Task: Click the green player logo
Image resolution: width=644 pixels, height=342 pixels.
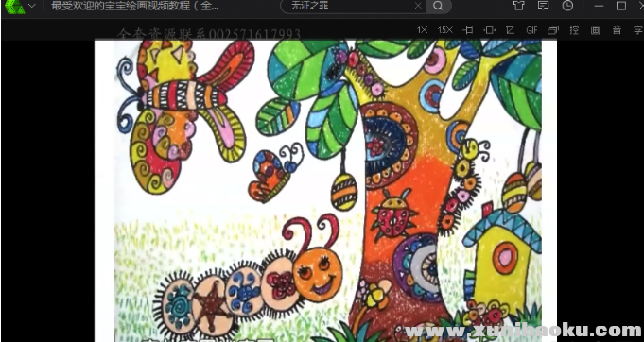Action: pos(15,7)
